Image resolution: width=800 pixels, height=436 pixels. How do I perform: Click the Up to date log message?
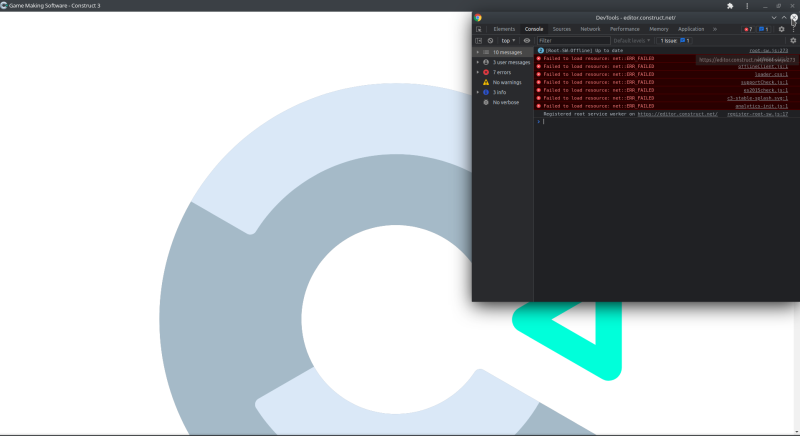tap(584, 50)
